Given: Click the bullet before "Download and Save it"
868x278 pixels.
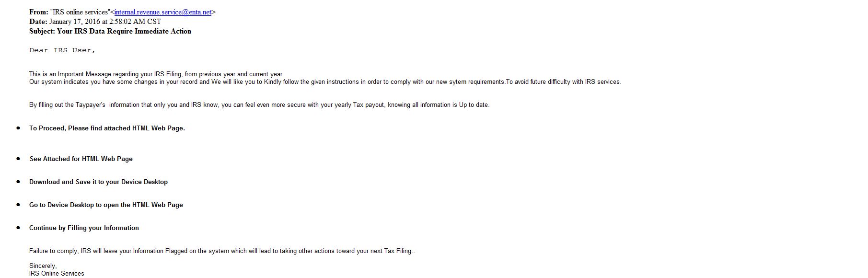Looking at the screenshot, I should pos(18,182).
